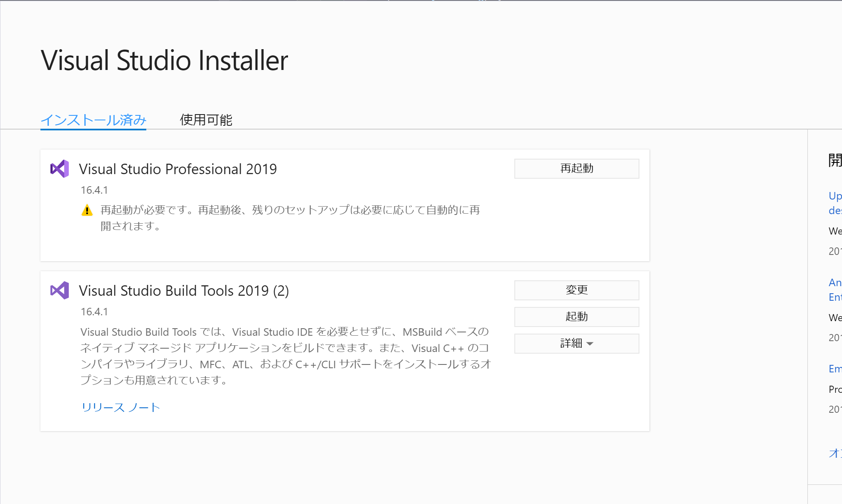Click 起動 for Build Tools 2019

point(576,317)
